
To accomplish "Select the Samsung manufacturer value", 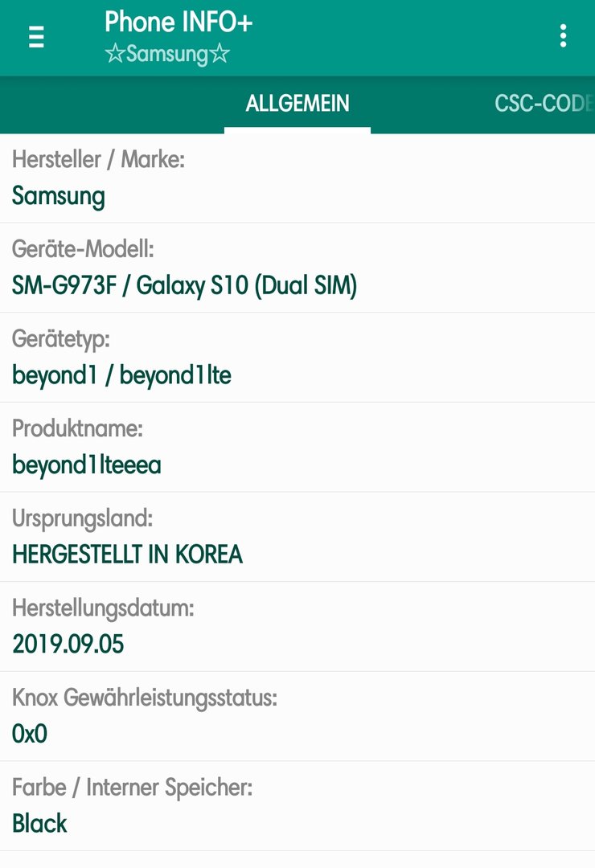I will tap(58, 197).
